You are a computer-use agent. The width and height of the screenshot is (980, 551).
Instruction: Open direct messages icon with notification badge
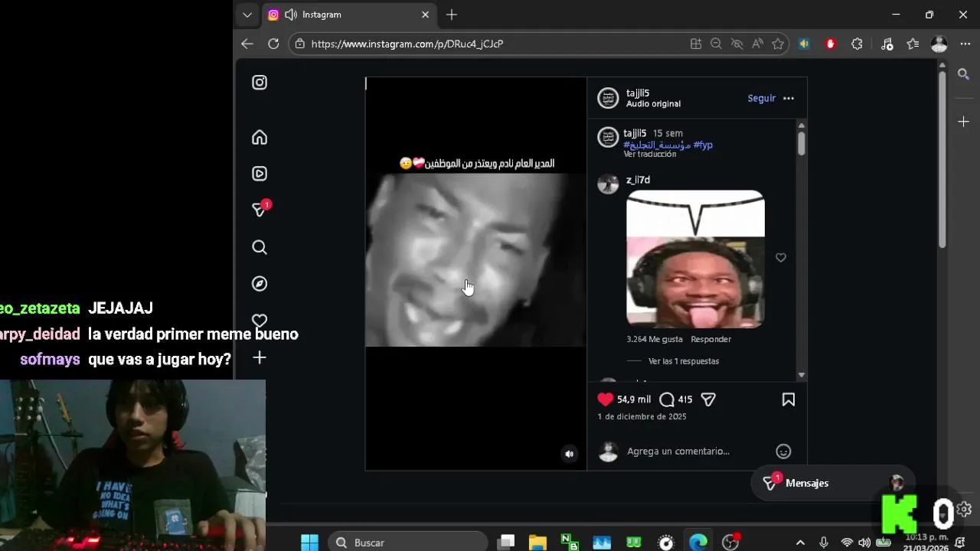pos(261,208)
